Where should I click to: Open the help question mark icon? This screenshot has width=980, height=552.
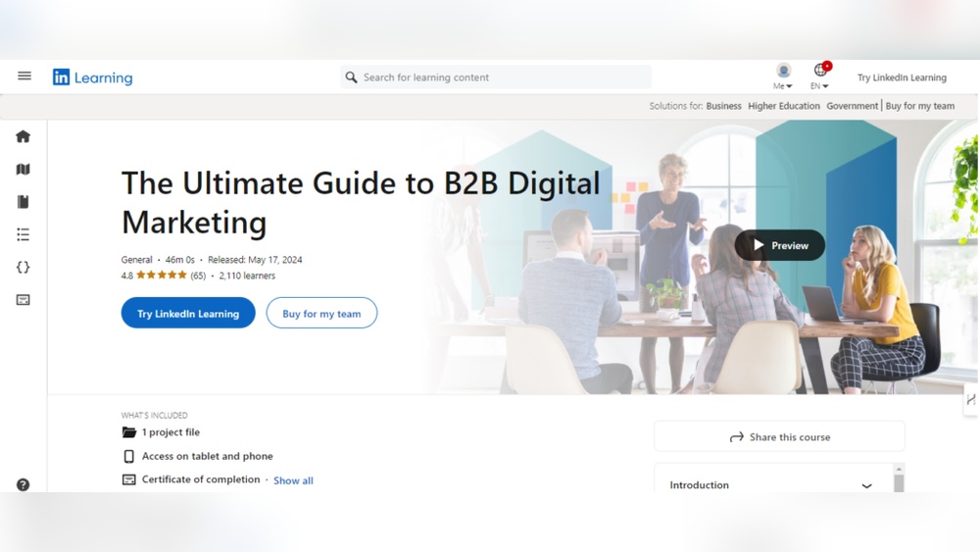point(24,484)
